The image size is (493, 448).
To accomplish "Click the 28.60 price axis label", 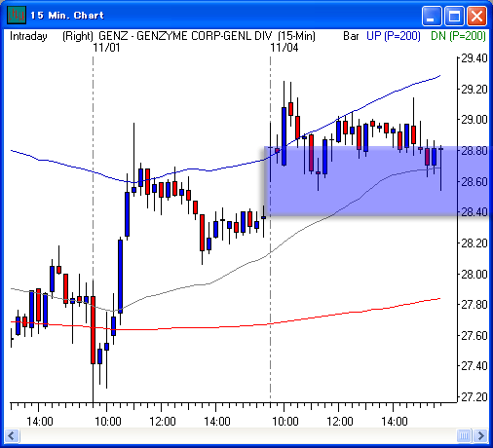I will click(x=474, y=181).
